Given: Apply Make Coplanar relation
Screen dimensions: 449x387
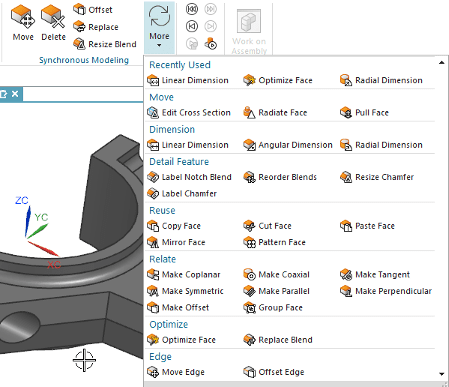Looking at the screenshot, I should point(184,275).
